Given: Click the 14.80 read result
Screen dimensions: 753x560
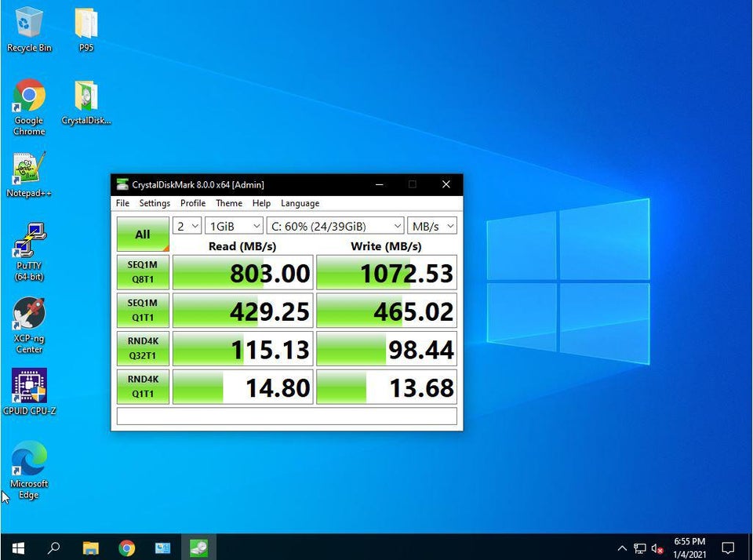Looking at the screenshot, I should (x=242, y=387).
